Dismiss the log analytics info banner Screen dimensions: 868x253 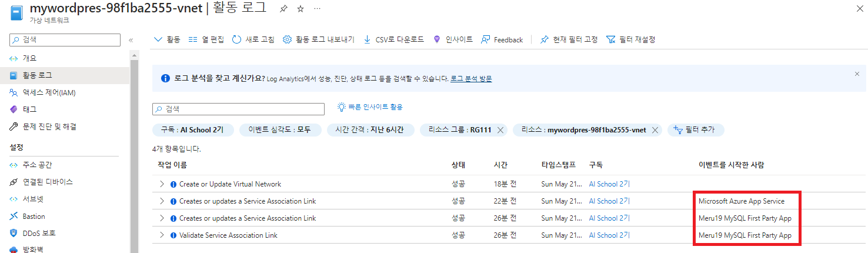point(857,74)
